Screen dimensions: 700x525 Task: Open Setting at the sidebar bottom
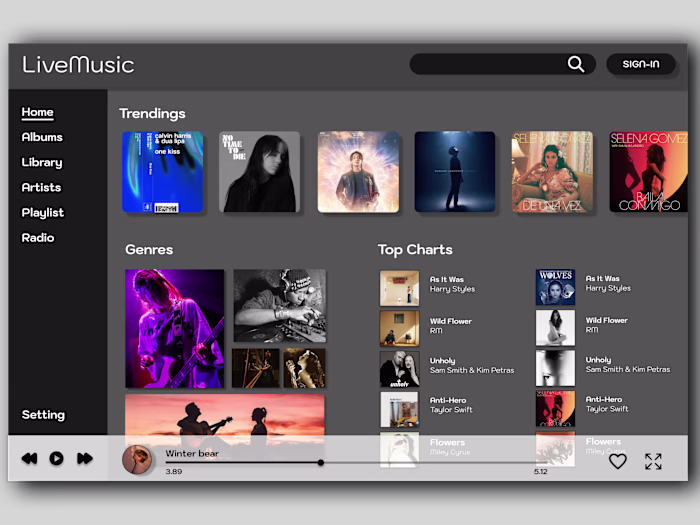[x=43, y=415]
